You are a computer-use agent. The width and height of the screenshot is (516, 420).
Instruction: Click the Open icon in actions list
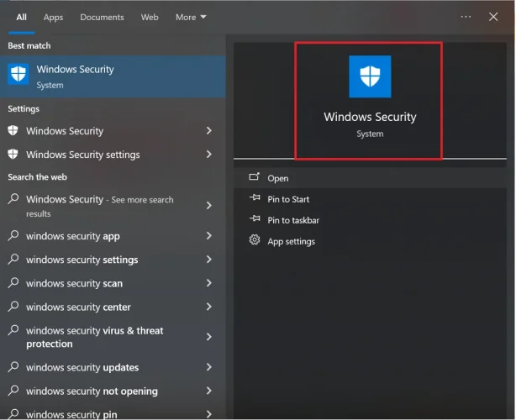point(254,178)
